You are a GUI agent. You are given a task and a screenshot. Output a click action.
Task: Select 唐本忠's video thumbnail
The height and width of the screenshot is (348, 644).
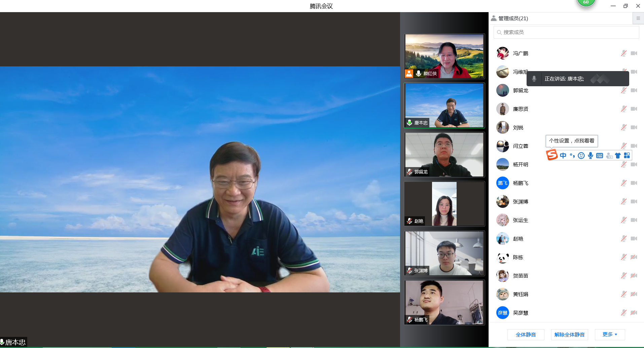coord(444,105)
